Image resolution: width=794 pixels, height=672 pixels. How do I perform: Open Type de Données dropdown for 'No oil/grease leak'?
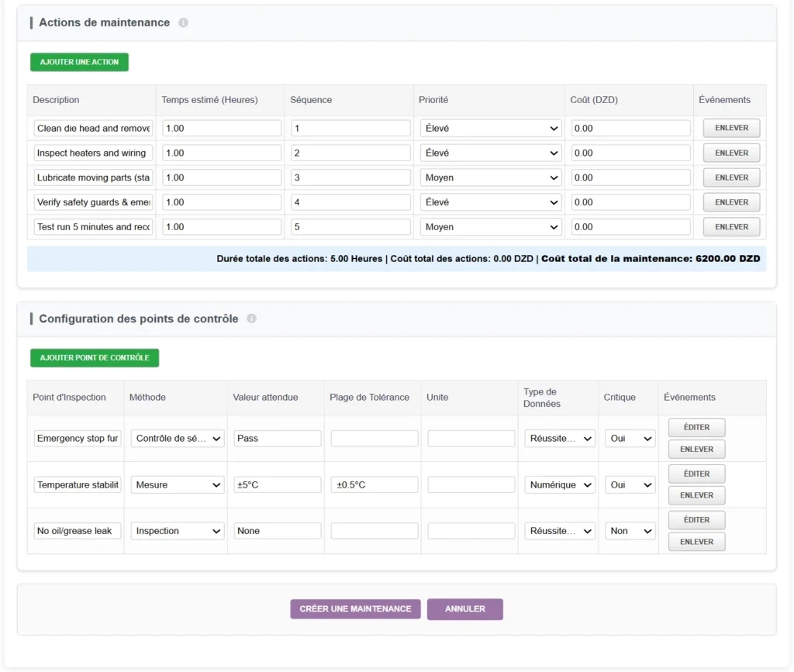559,531
